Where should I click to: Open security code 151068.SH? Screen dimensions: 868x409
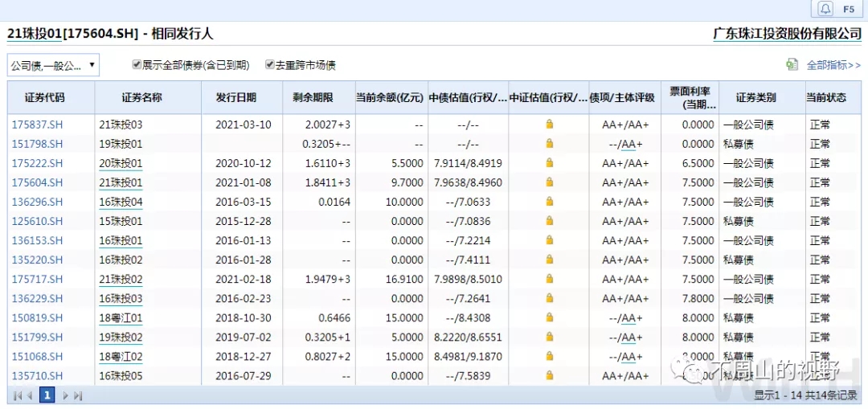pos(38,357)
